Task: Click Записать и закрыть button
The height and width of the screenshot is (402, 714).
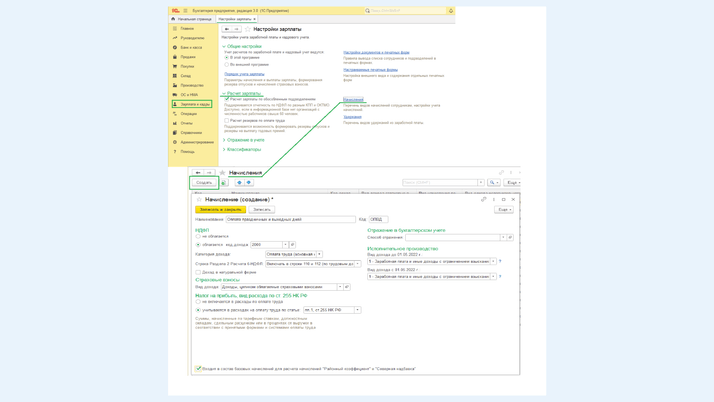Action: (220, 209)
